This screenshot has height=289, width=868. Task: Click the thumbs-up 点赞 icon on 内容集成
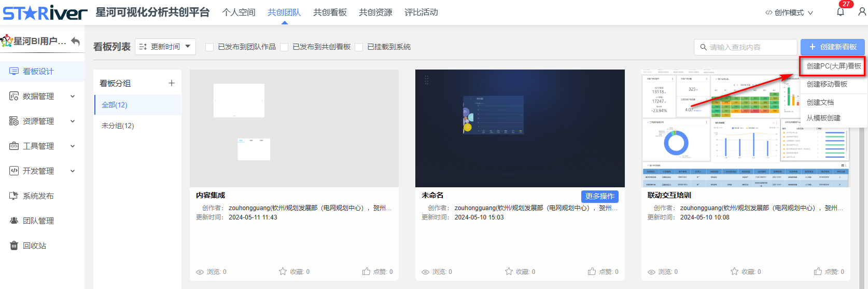pos(367,271)
